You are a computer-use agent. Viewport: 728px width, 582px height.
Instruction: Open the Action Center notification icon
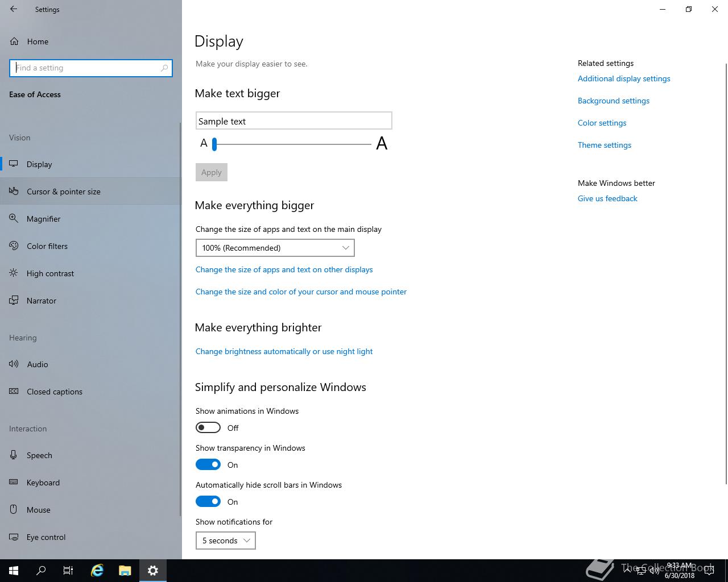[x=709, y=571]
